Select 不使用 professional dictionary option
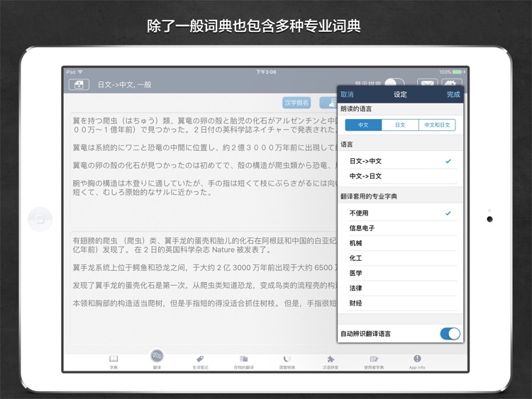This screenshot has width=532, height=399. (400, 213)
